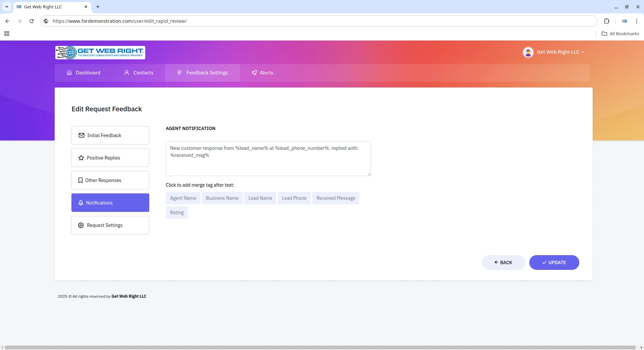The height and width of the screenshot is (350, 644).
Task: Click the "AGENT NOTIFICATION" heading
Action: pyautogui.click(x=191, y=128)
